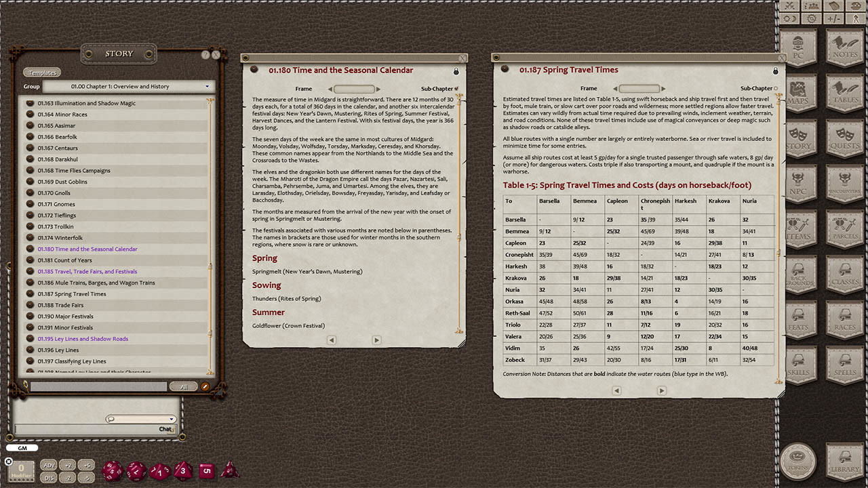Image resolution: width=868 pixels, height=488 pixels.
Task: Toggle the ADV modifier button
Action: tap(49, 465)
